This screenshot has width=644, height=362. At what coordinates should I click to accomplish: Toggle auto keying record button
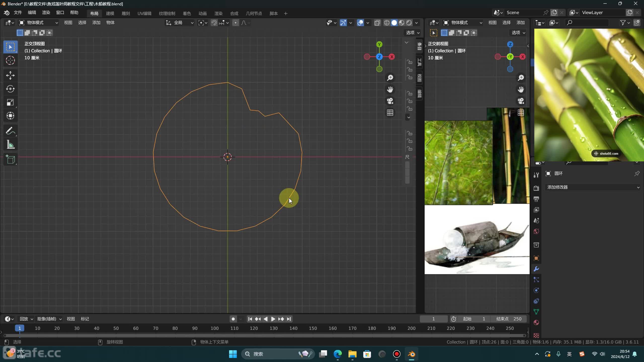click(x=233, y=319)
